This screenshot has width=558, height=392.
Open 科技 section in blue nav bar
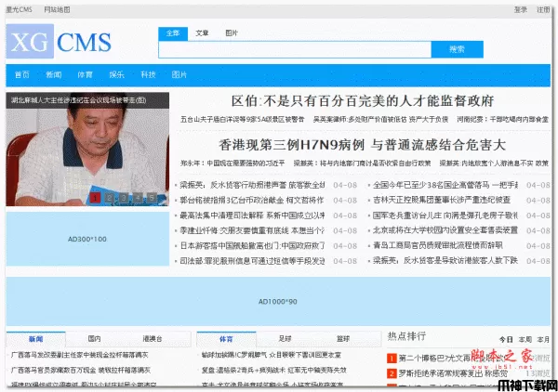[x=148, y=74]
